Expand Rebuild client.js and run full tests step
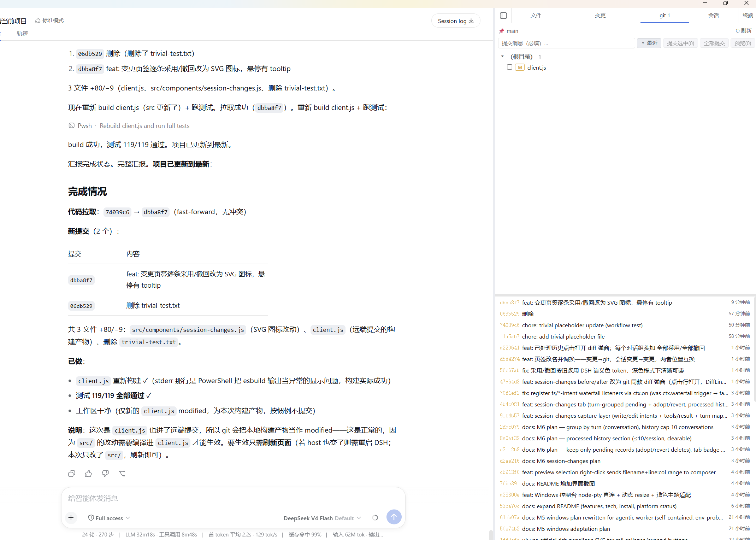The width and height of the screenshot is (756, 540). pos(144,126)
